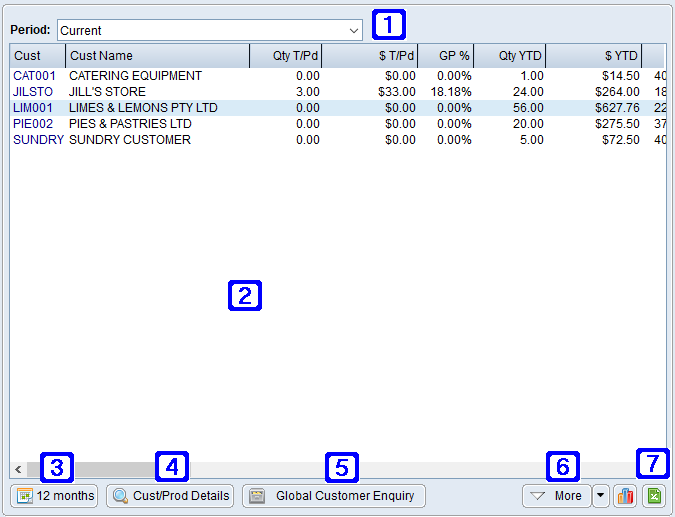Viewport: 675px width, 517px height.
Task: Open Global Customer Enquiry
Action: tap(334, 496)
